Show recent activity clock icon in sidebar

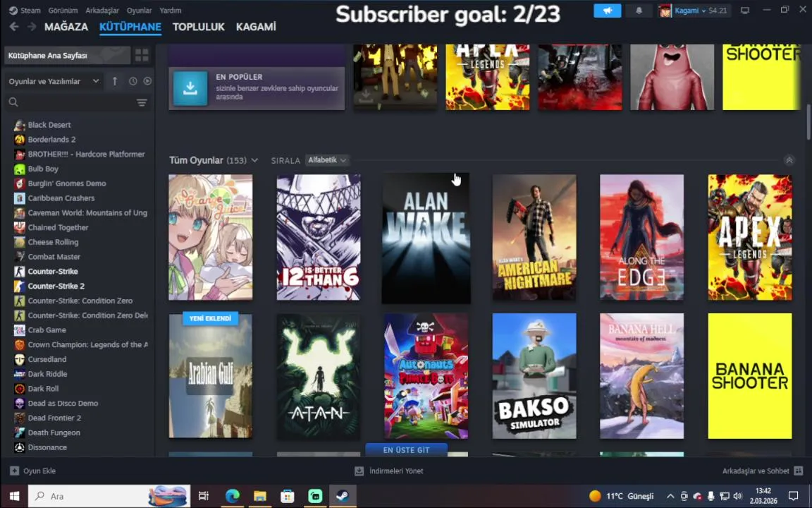tap(133, 81)
